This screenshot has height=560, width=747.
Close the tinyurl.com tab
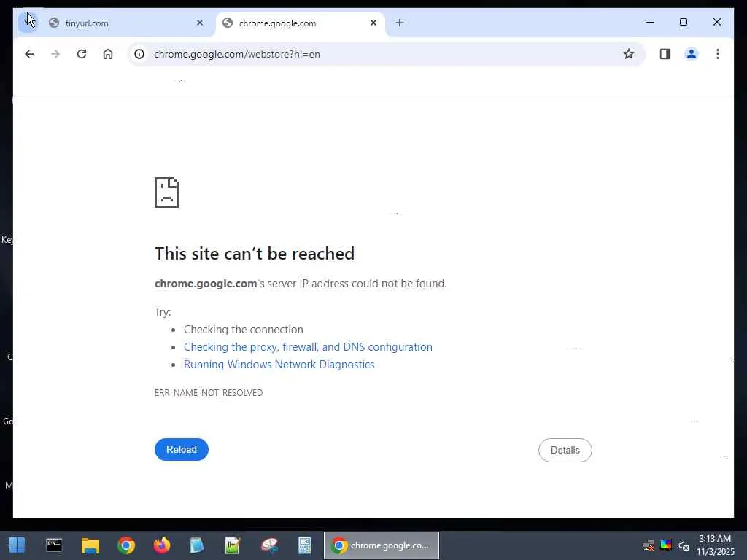pos(200,23)
